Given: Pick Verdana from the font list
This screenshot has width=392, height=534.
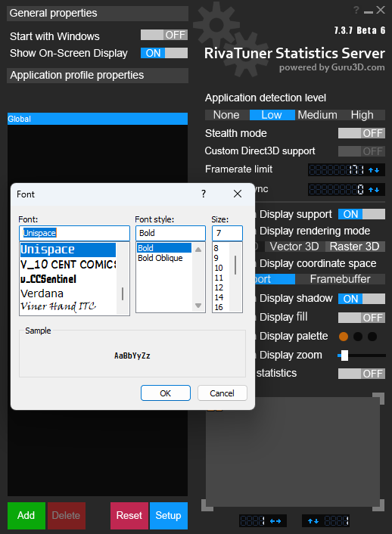Looking at the screenshot, I should [x=42, y=293].
